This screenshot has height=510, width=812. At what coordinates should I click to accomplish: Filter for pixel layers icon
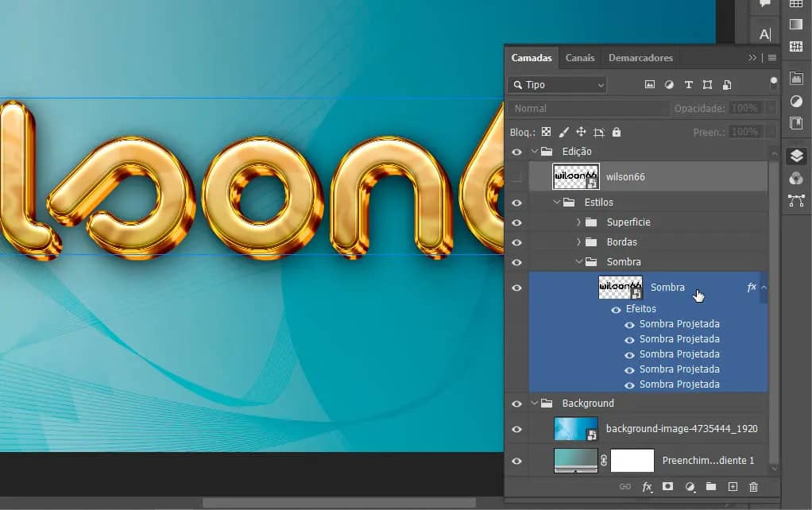(650, 85)
